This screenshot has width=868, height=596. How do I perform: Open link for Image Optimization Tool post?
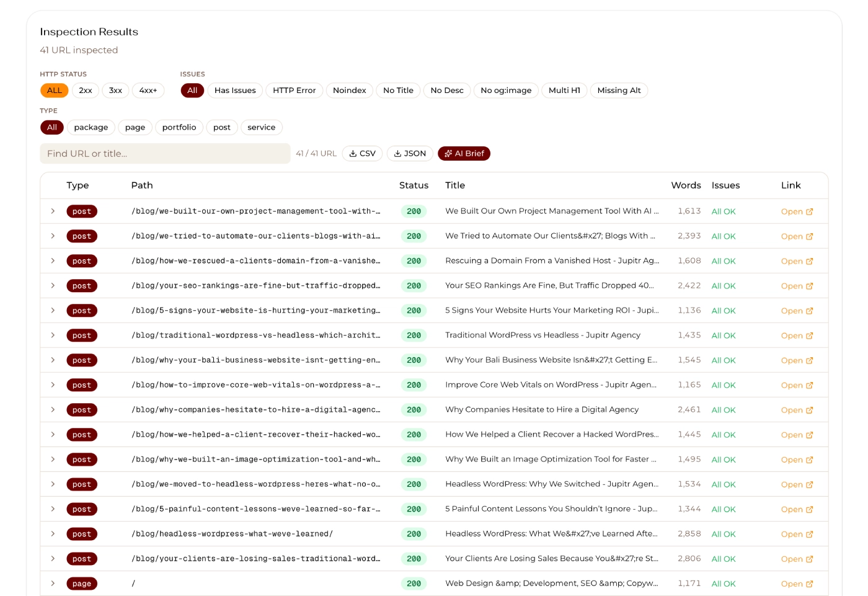[797, 460]
